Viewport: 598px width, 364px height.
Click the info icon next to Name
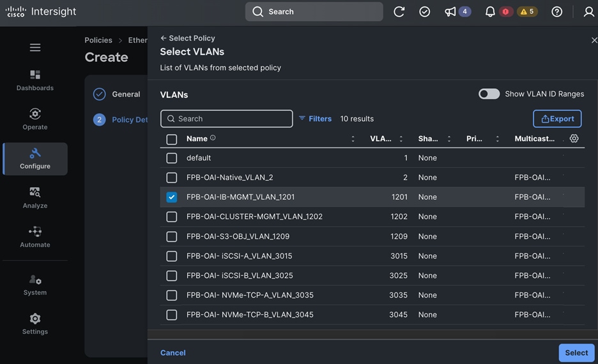pyautogui.click(x=213, y=138)
